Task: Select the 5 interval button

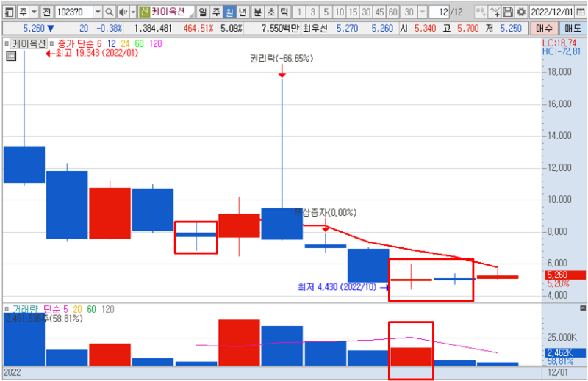Action: click(326, 12)
